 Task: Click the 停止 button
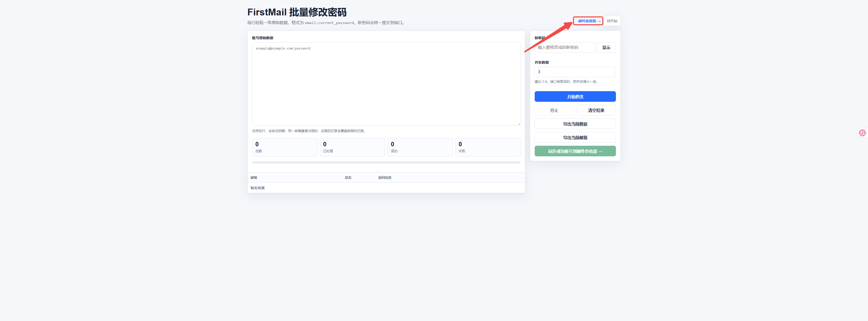(554, 110)
